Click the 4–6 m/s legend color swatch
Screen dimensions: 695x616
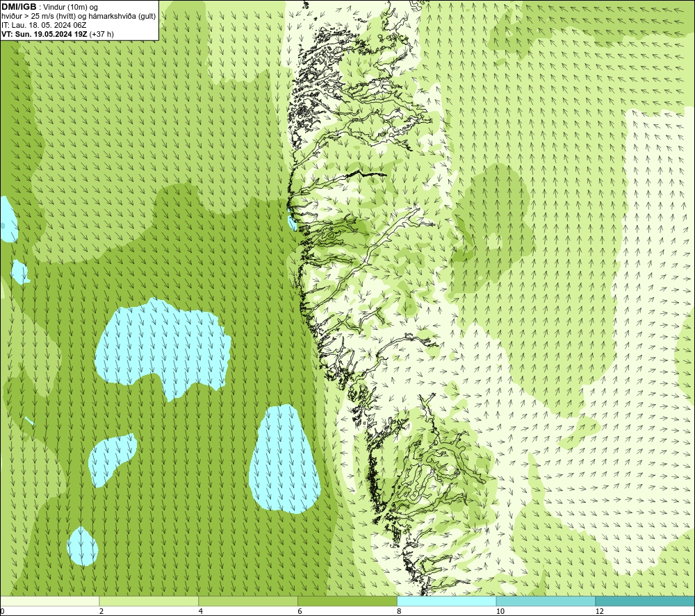248,601
